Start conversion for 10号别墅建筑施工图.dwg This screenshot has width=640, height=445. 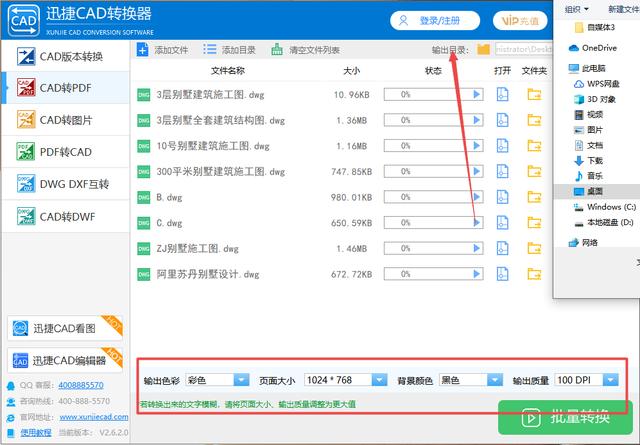click(x=477, y=146)
